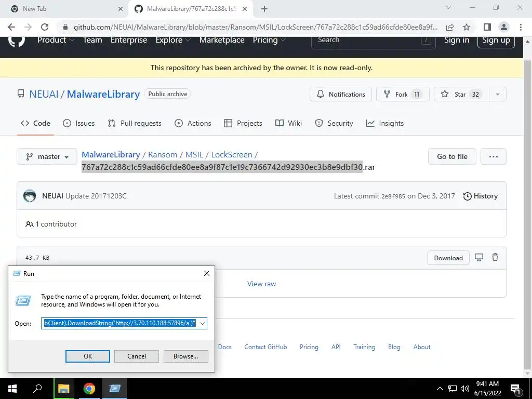Switch to the Pull requests tab

tap(135, 123)
